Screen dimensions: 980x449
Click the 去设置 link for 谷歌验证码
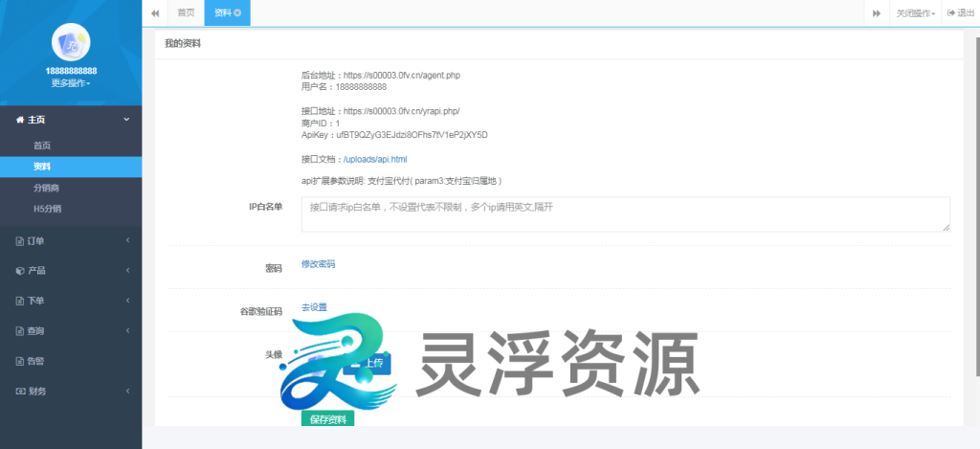314,307
